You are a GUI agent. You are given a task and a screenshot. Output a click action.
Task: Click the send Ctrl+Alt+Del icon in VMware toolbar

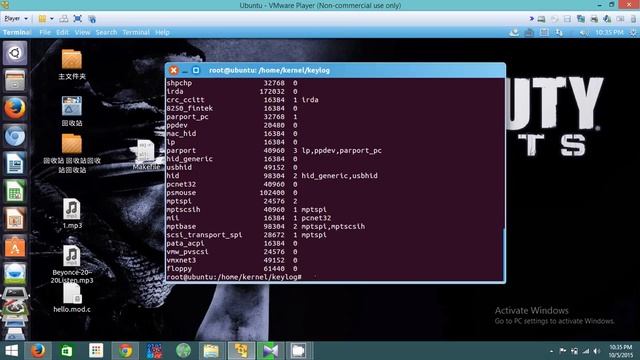pos(64,19)
